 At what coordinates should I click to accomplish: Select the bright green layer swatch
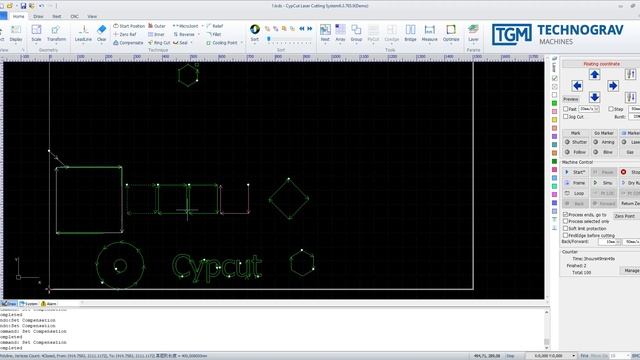pyautogui.click(x=554, y=103)
